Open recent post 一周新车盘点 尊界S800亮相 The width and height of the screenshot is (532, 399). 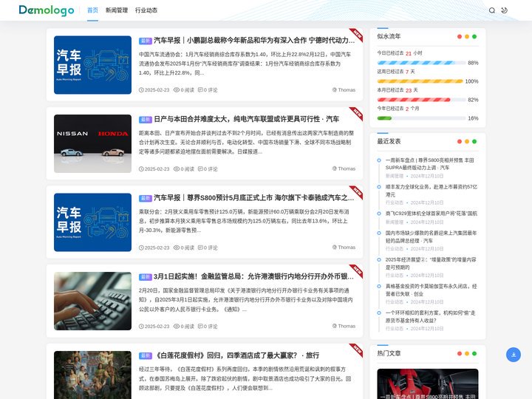[430, 164]
